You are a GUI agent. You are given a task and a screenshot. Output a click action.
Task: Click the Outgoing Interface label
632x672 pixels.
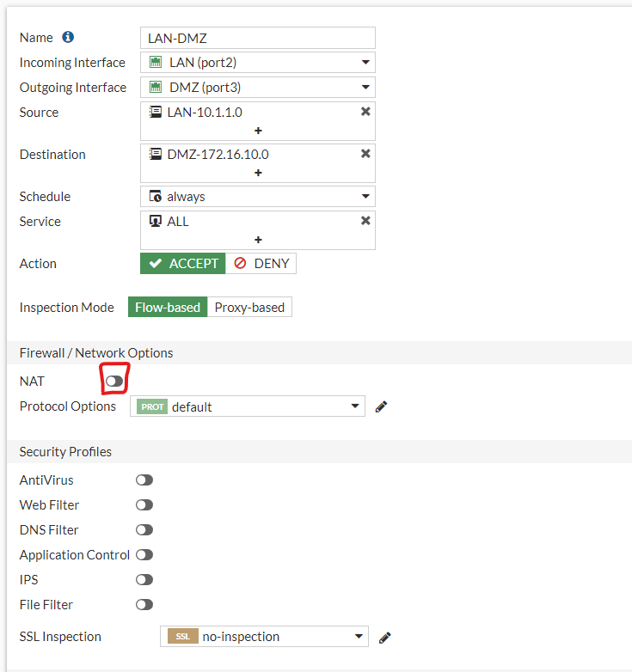[x=73, y=88]
